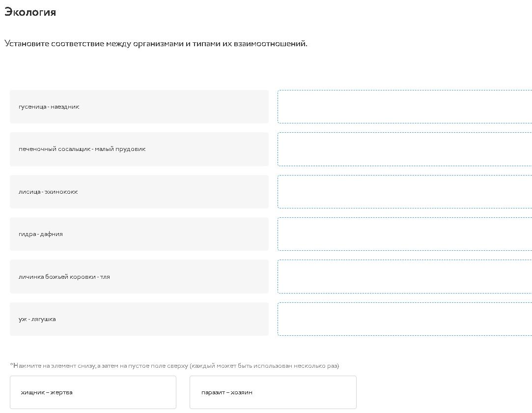Click 'каждый может быть использован несколько раз' note
Screen dimensions: 532x413
click(265, 366)
